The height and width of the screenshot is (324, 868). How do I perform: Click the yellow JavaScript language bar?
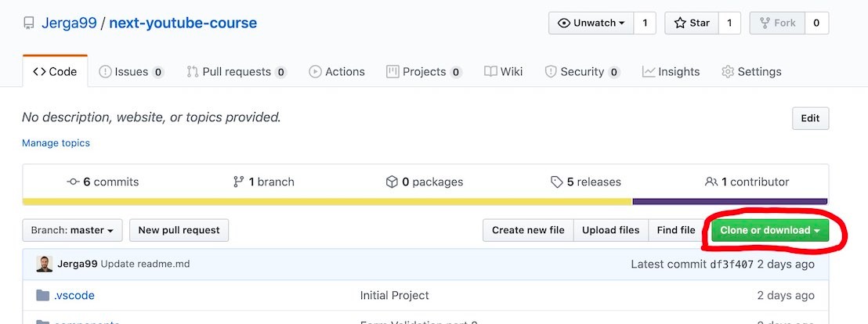(x=327, y=201)
